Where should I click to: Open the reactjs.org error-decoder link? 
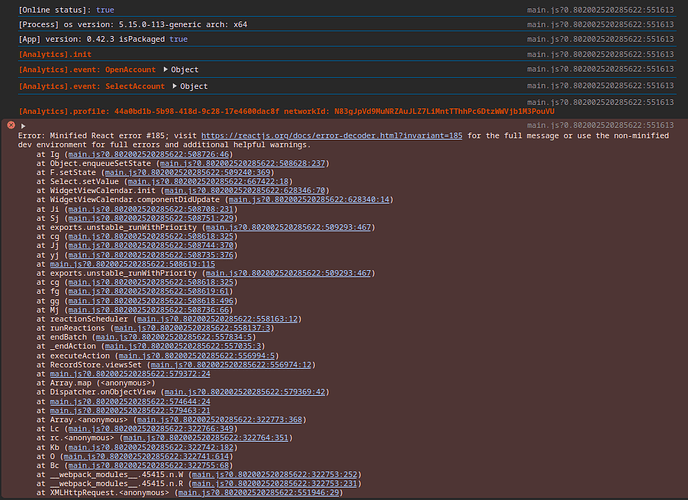coord(332,136)
